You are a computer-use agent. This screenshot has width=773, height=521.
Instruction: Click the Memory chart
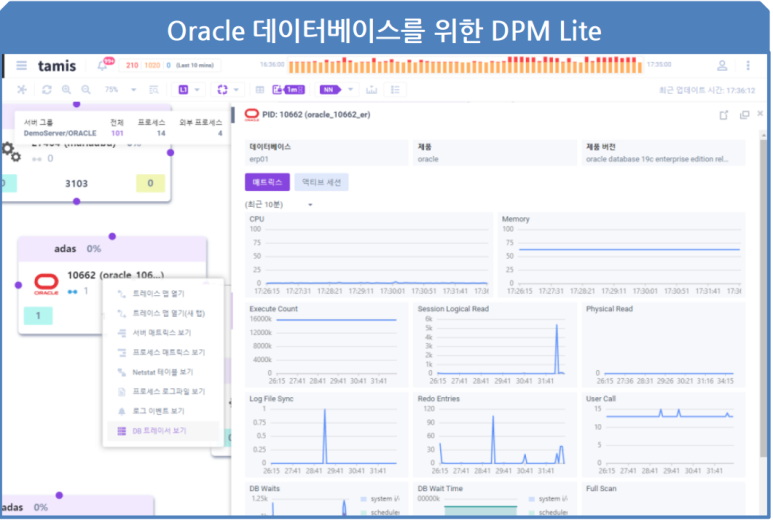(x=621, y=255)
